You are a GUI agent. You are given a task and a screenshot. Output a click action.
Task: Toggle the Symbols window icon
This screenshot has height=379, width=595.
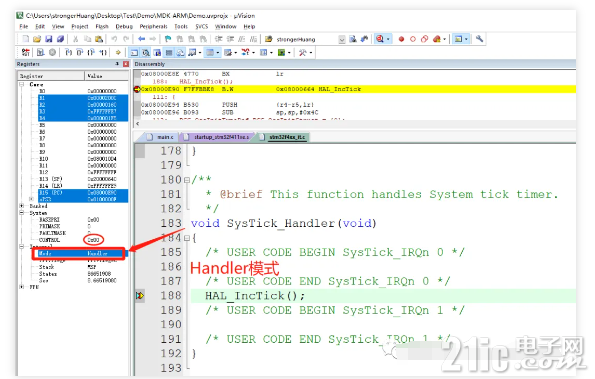pos(157,52)
